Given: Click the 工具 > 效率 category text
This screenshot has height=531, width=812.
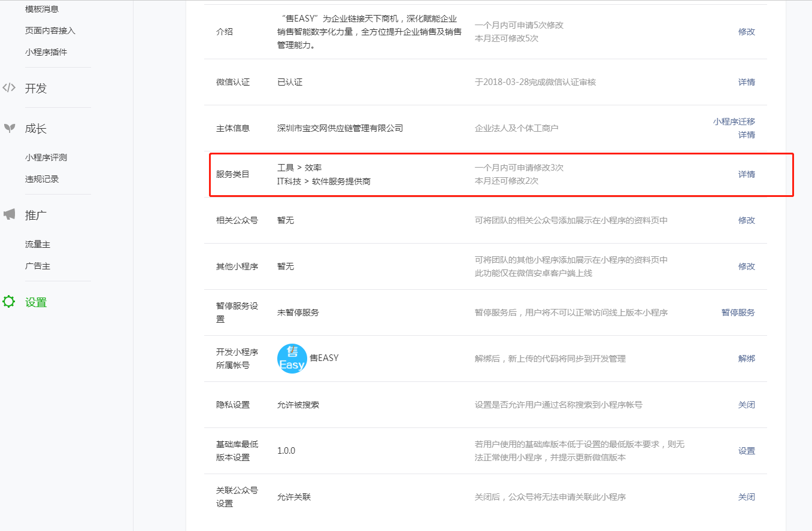Looking at the screenshot, I should 299,168.
